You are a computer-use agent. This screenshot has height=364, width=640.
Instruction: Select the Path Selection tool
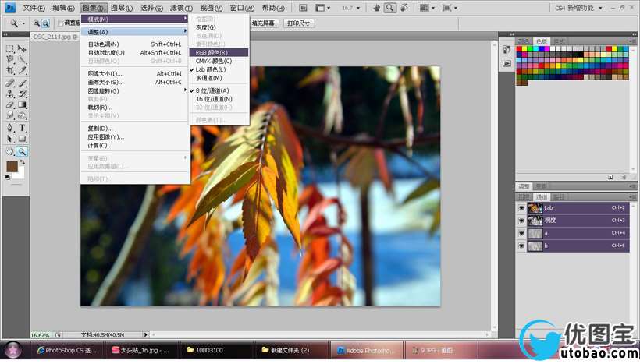pos(10,139)
